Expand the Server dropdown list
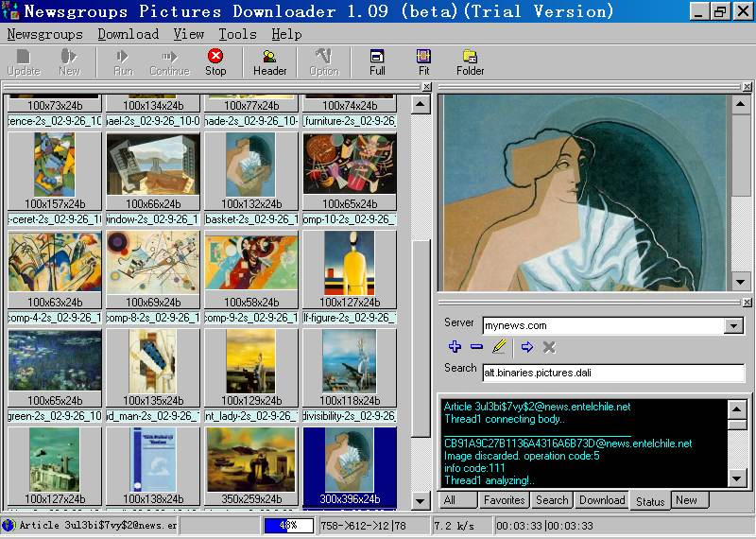The height and width of the screenshot is (539, 756). point(733,325)
